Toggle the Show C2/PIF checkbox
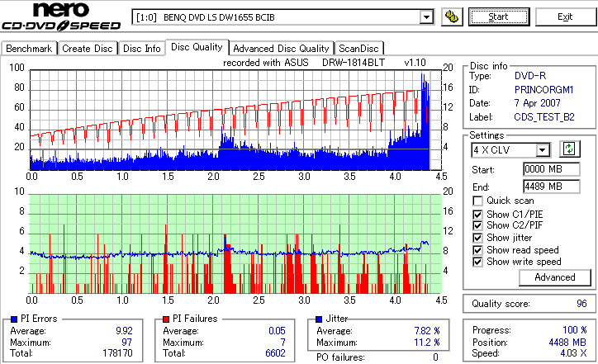Image resolution: width=598 pixels, height=364 pixels. click(477, 225)
